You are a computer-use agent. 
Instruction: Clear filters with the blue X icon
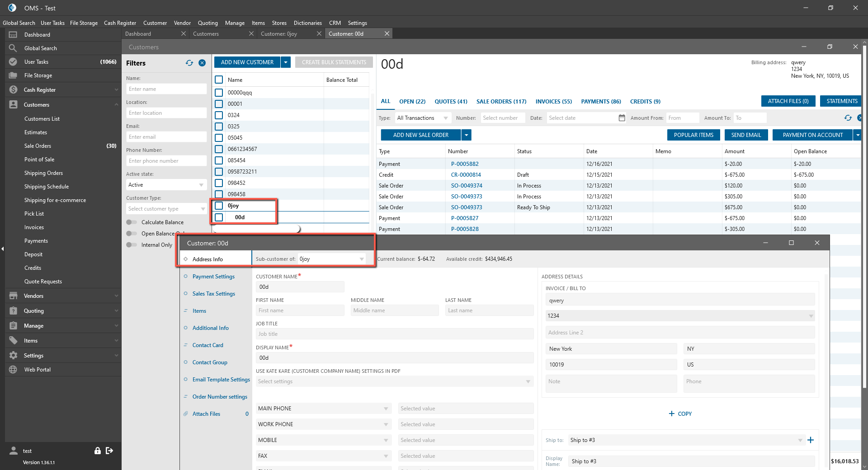[202, 63]
